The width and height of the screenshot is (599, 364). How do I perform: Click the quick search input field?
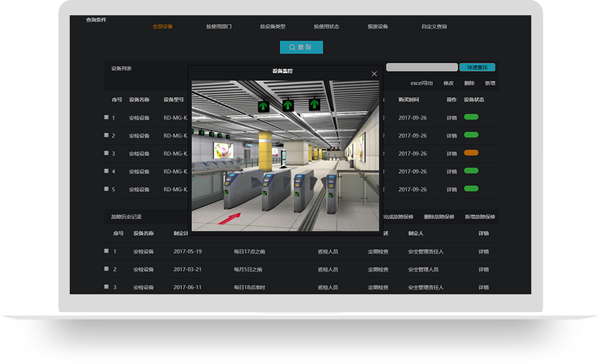422,67
